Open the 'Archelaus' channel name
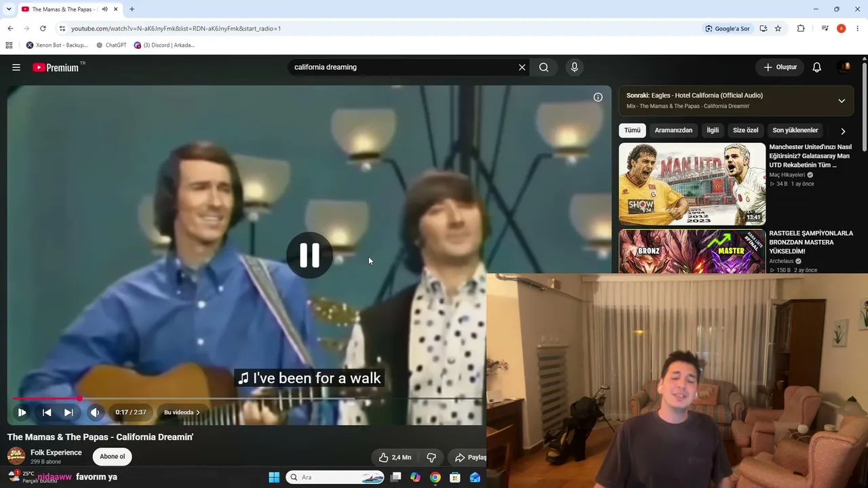Viewport: 868px width, 488px height. click(781, 261)
